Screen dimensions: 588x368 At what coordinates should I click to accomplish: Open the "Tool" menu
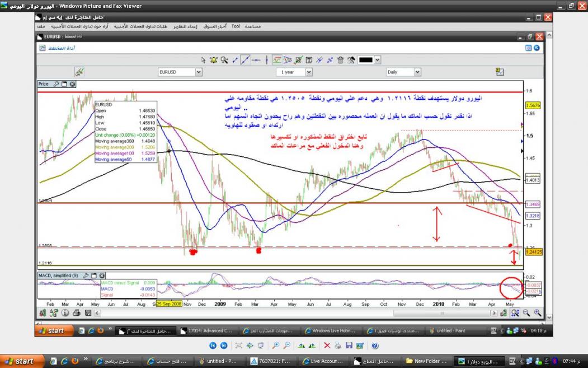point(236,26)
